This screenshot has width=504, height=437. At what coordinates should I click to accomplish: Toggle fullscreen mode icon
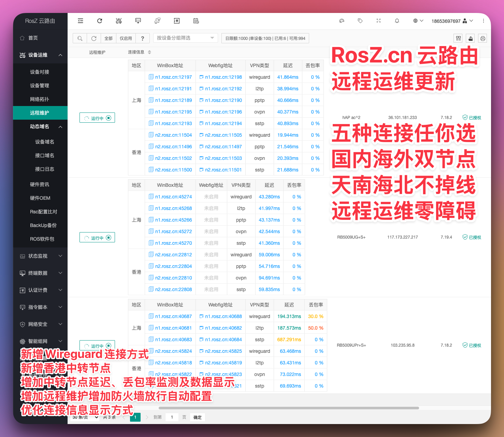pos(378,21)
